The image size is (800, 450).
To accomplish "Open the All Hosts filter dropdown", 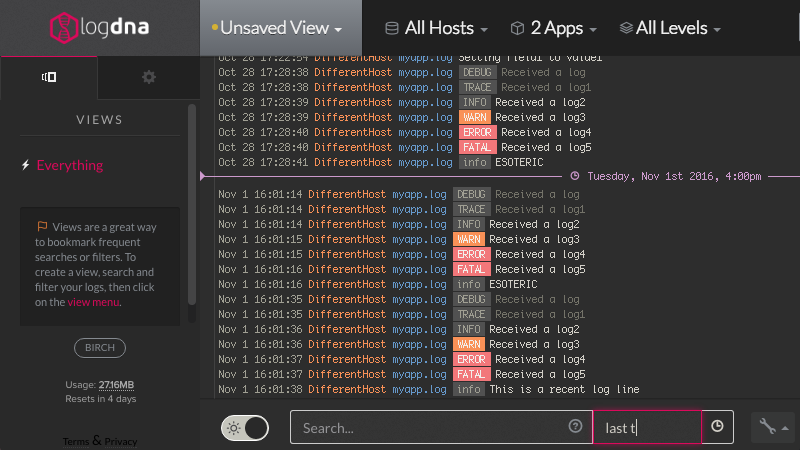I will click(436, 28).
